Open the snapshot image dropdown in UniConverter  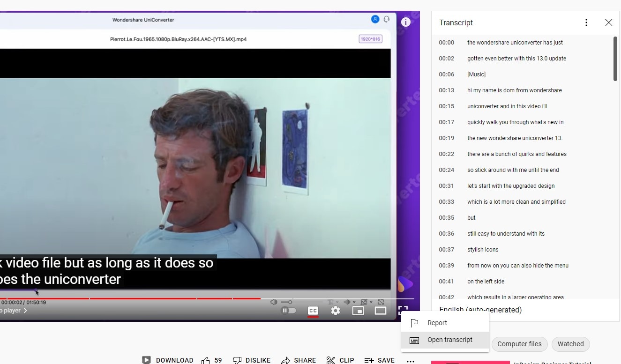pyautogui.click(x=367, y=302)
